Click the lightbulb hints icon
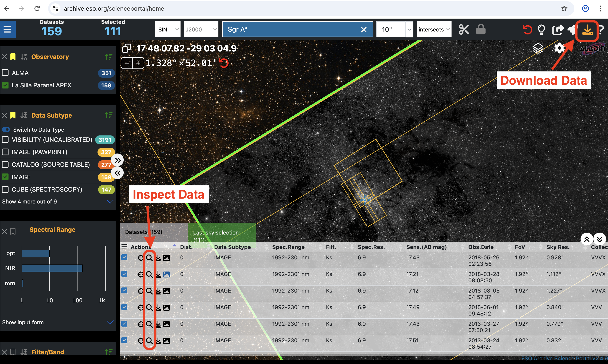This screenshot has height=364, width=608. [x=541, y=30]
